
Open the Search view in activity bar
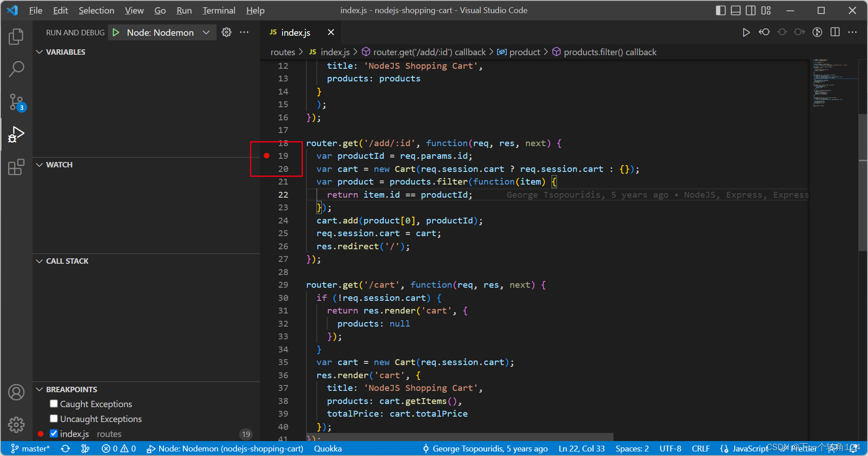pyautogui.click(x=16, y=69)
